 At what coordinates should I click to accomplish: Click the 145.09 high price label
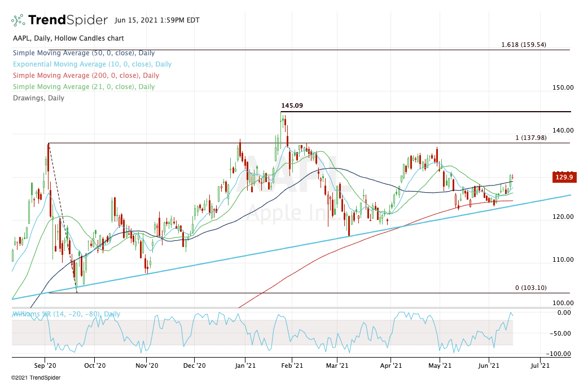(292, 105)
